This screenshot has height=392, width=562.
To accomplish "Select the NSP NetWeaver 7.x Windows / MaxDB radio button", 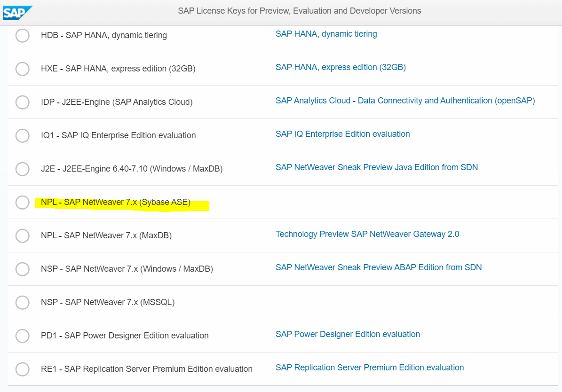I will click(x=22, y=269).
